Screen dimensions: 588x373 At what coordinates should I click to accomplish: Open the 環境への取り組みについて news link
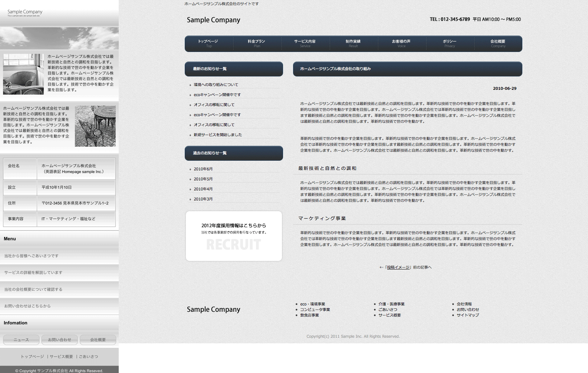point(216,85)
